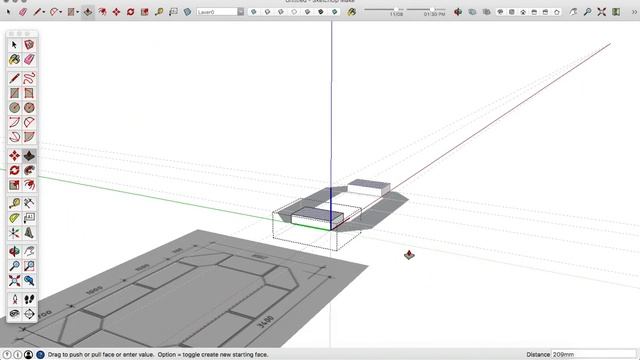The width and height of the screenshot is (640, 360).
Task: Click the status bar question mark icon
Action: click(7, 355)
